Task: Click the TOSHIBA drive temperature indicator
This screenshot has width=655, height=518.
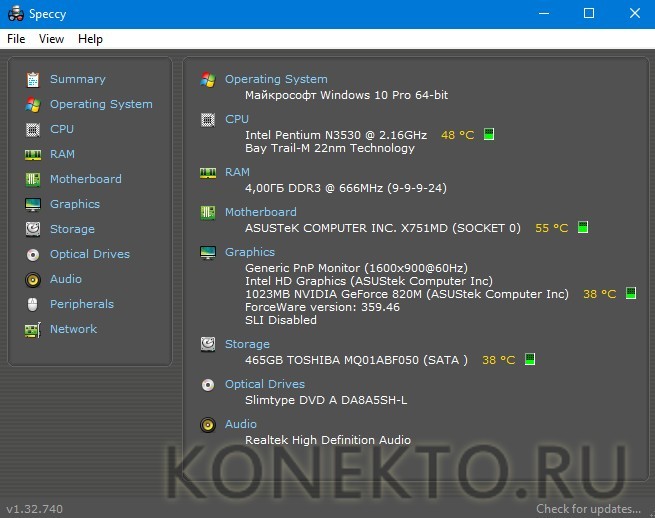Action: pyautogui.click(x=530, y=359)
